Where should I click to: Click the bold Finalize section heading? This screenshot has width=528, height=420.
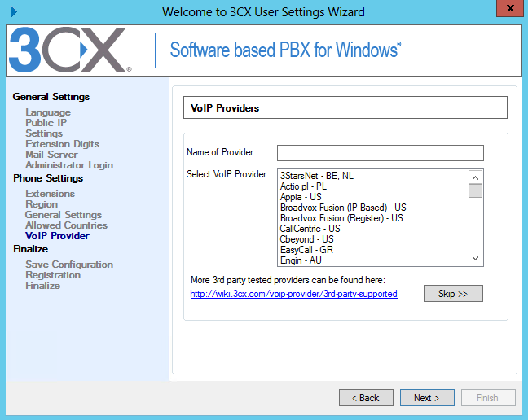pyautogui.click(x=31, y=249)
